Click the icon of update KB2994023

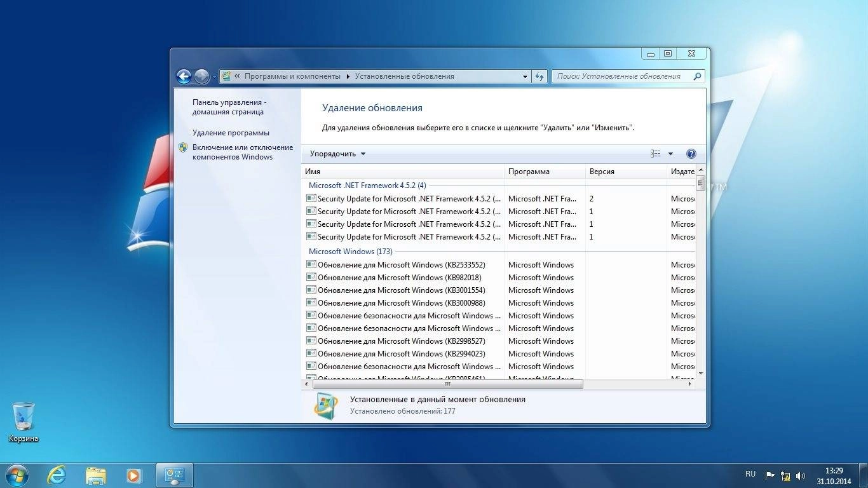311,354
